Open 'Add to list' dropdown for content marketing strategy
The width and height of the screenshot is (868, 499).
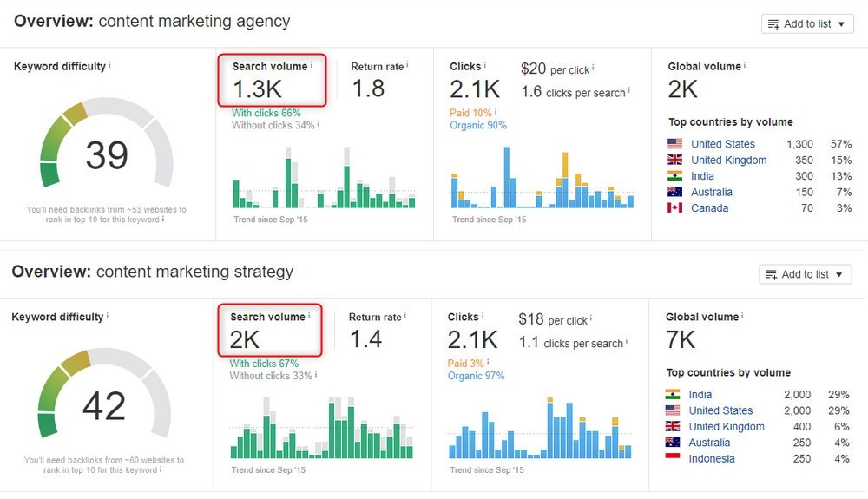point(805,274)
